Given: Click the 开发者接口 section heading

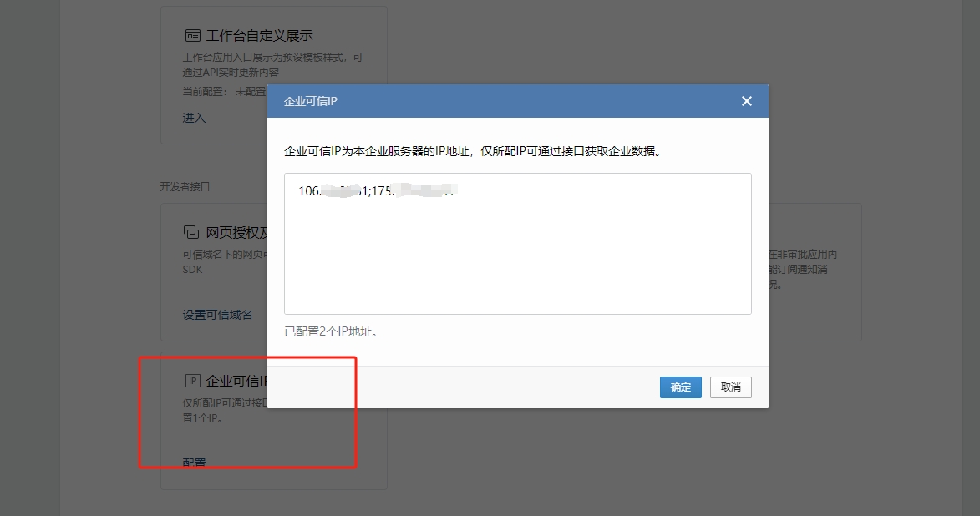Looking at the screenshot, I should [x=186, y=186].
